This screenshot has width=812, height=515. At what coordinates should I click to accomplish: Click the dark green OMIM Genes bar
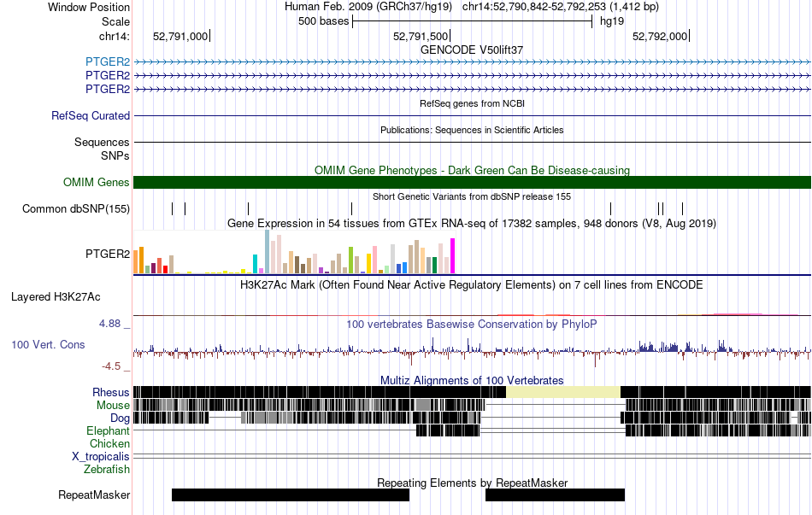tap(473, 182)
